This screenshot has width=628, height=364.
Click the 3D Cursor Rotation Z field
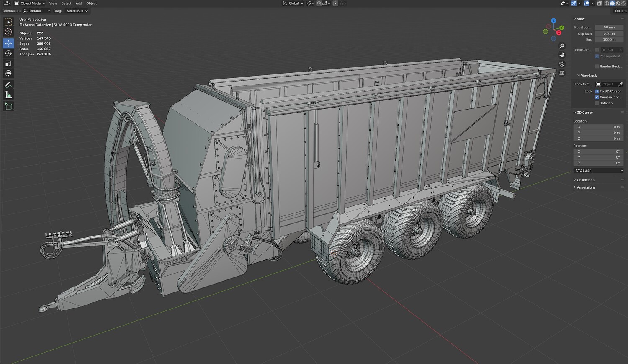tap(599, 163)
